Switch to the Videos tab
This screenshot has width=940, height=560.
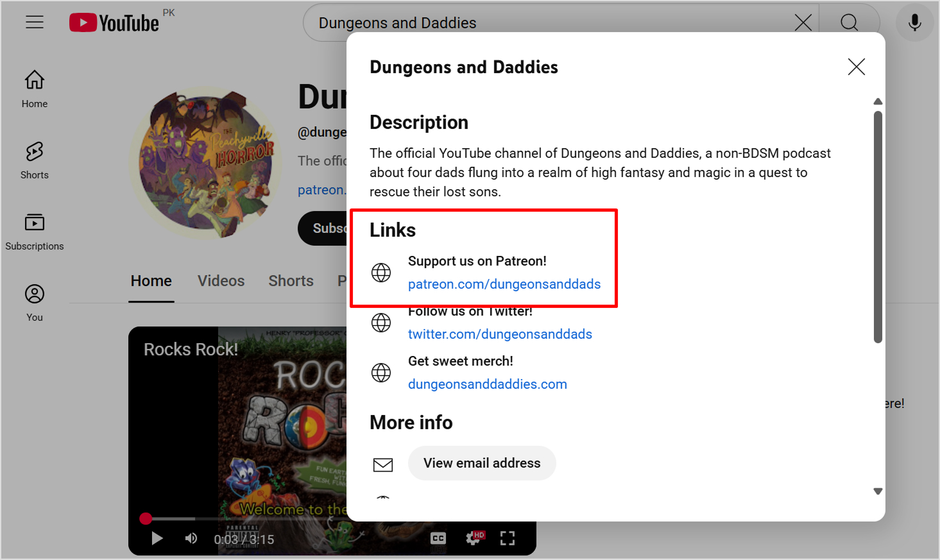[221, 281]
